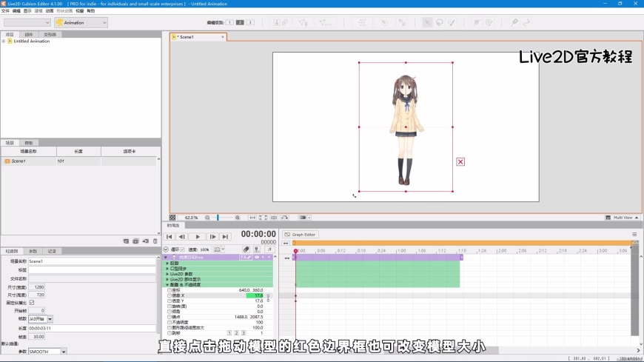Open the Animation mode dropdown
The height and width of the screenshot is (362, 644).
point(81,23)
